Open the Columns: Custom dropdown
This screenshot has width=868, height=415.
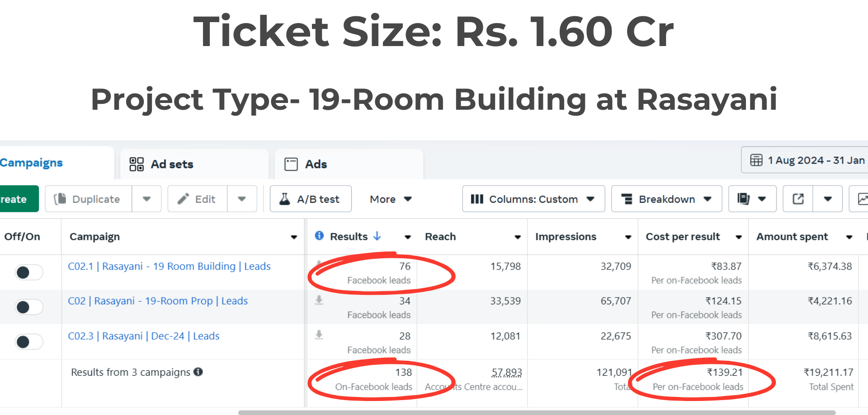click(533, 199)
